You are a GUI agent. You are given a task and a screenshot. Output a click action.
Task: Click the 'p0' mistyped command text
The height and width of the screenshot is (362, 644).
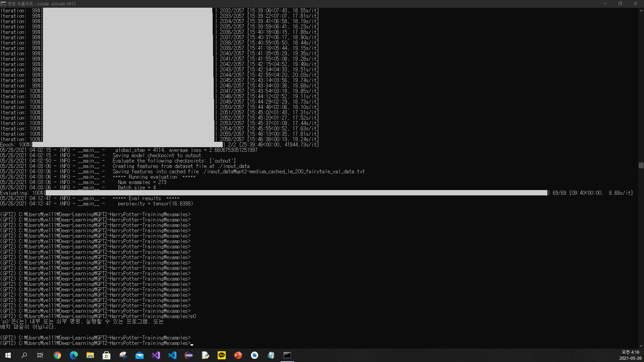click(193, 316)
